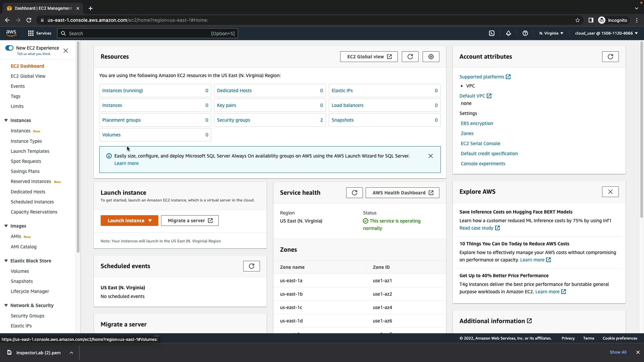Open the notifications bell icon
This screenshot has height=362, width=644.
[x=508, y=33]
